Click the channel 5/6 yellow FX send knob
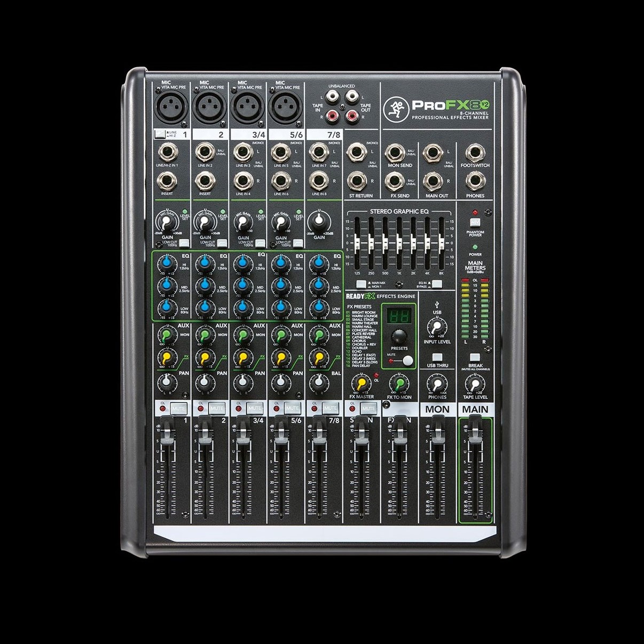The width and height of the screenshot is (644, 644). coord(281,356)
